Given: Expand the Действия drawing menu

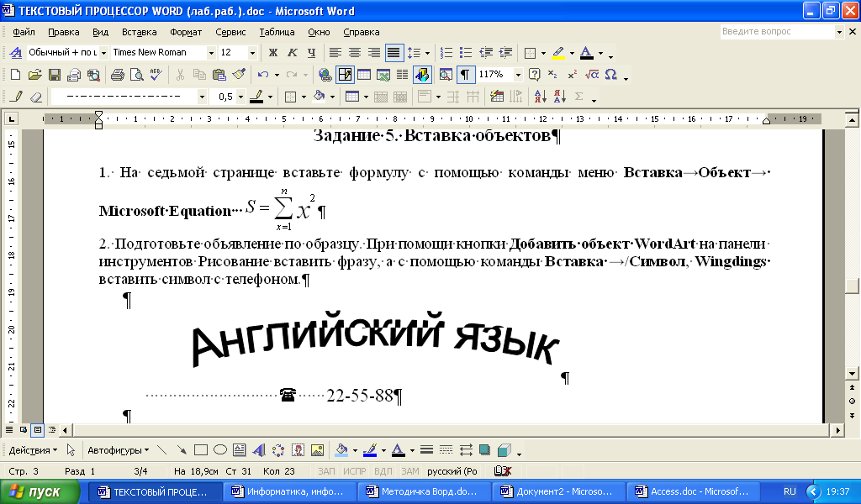Looking at the screenshot, I should pos(33,450).
